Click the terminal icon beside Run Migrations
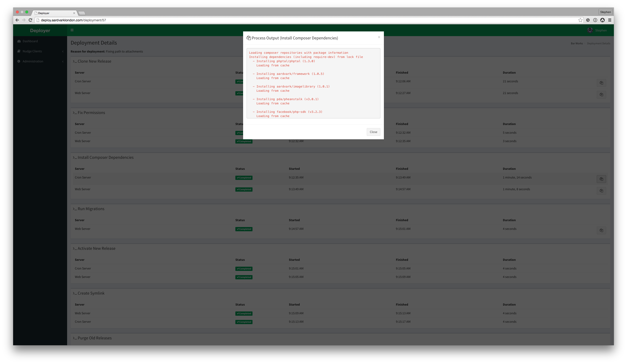The width and height of the screenshot is (627, 364). click(75, 209)
